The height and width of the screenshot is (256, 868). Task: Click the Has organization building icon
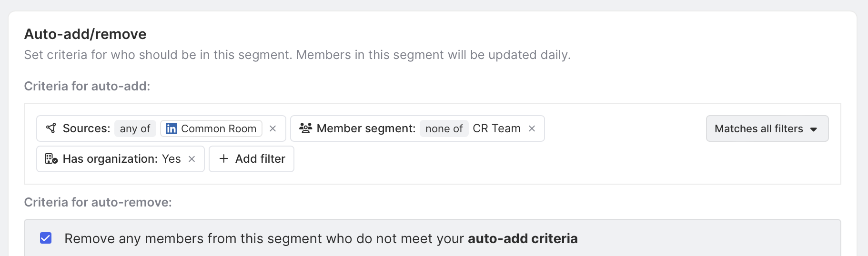(51, 158)
